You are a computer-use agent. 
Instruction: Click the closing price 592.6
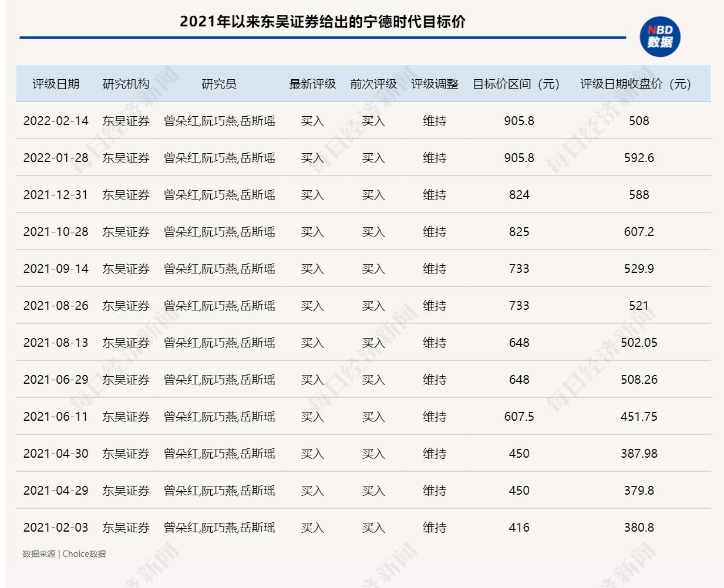(x=639, y=158)
